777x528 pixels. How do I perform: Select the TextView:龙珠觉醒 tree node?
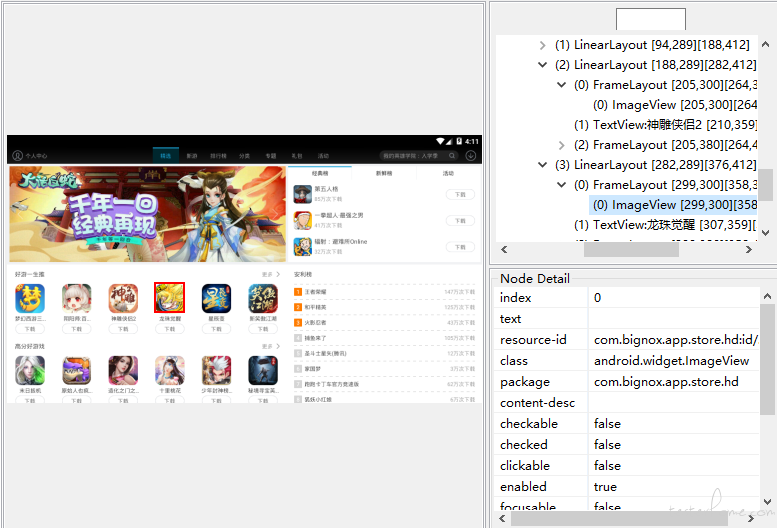pyautogui.click(x=665, y=225)
